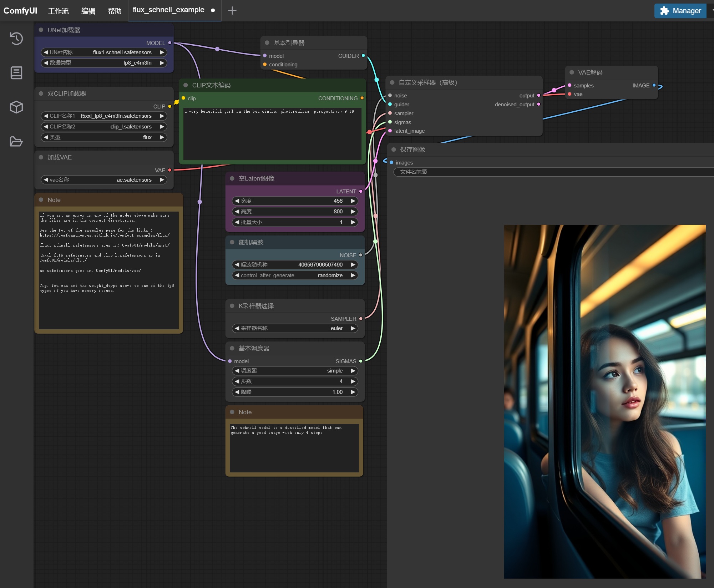Open the 调度器 simple dropdown
Image resolution: width=714 pixels, height=588 pixels.
(295, 371)
